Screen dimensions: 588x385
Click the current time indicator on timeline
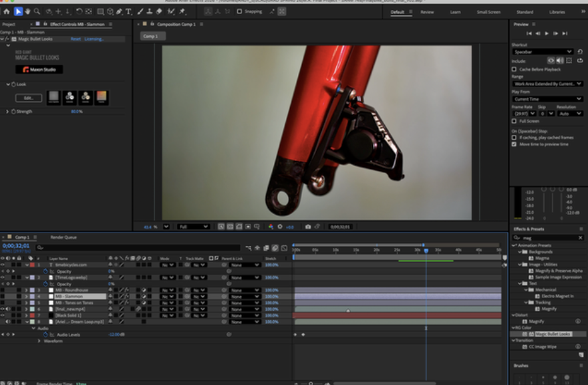point(426,250)
